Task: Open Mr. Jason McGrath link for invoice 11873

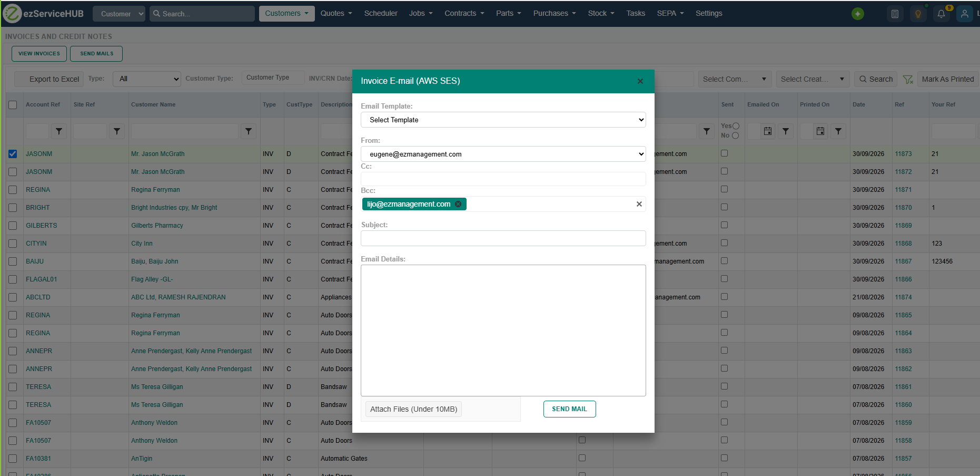Action: pyautogui.click(x=158, y=154)
